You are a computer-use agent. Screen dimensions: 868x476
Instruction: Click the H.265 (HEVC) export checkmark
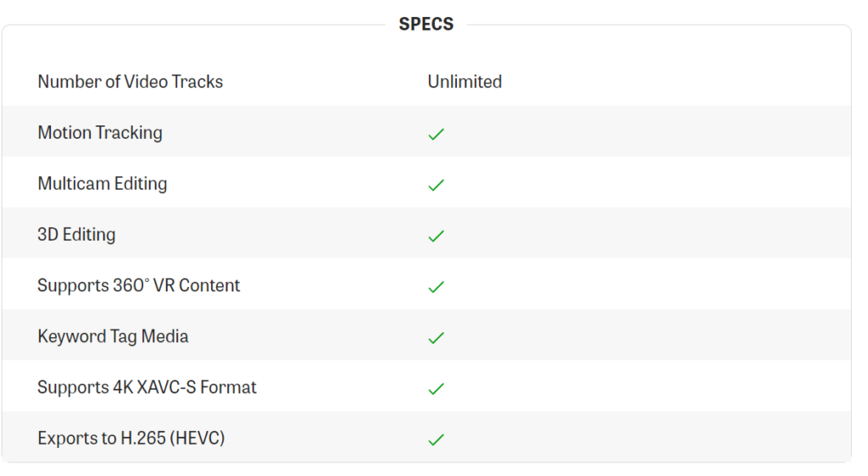(437, 440)
